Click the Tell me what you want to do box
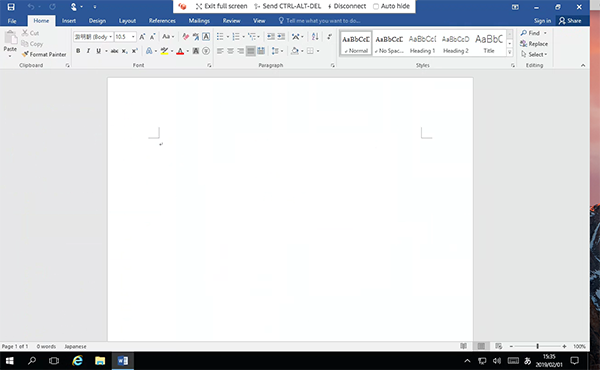The width and height of the screenshot is (600, 370). 321,21
